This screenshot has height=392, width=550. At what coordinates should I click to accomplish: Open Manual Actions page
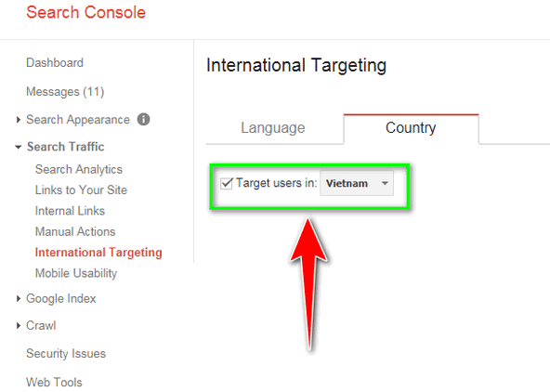tap(75, 231)
